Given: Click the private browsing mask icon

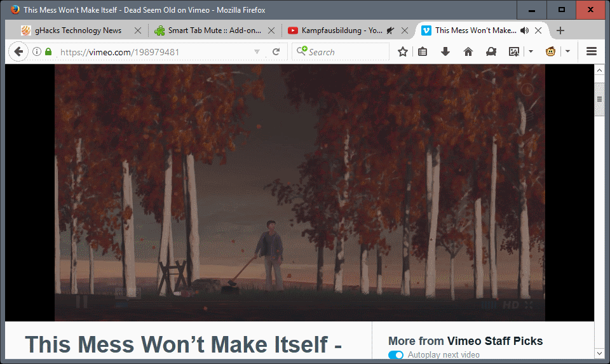Looking at the screenshot, I should click(491, 51).
